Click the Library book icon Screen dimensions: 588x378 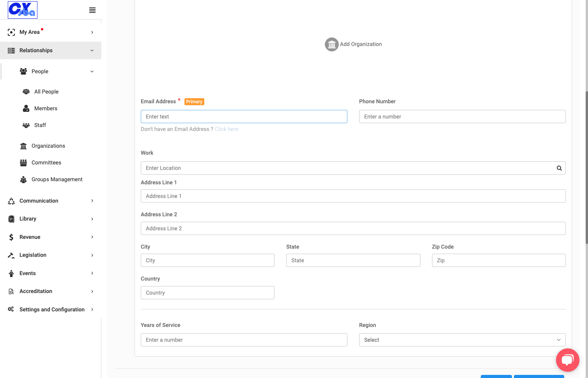pyautogui.click(x=11, y=219)
